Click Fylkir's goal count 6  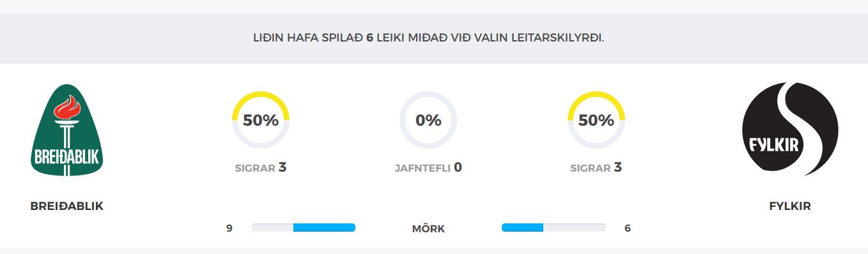click(628, 228)
